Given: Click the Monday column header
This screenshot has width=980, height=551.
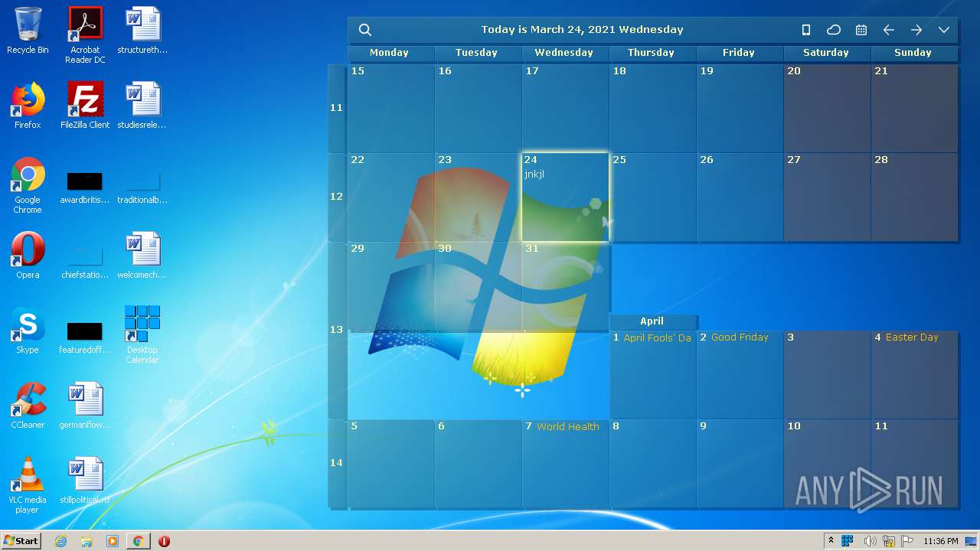Looking at the screenshot, I should [389, 53].
